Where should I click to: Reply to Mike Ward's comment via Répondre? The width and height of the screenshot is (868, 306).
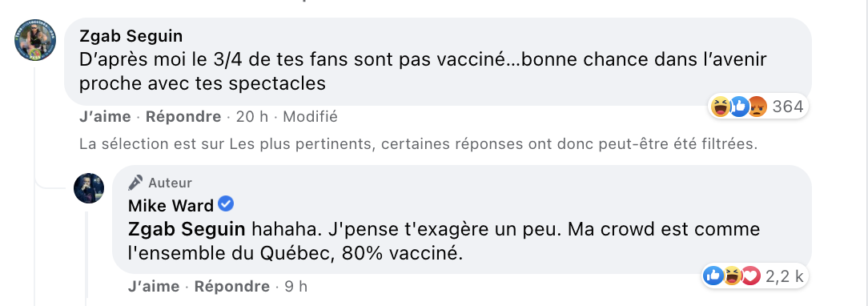click(232, 287)
